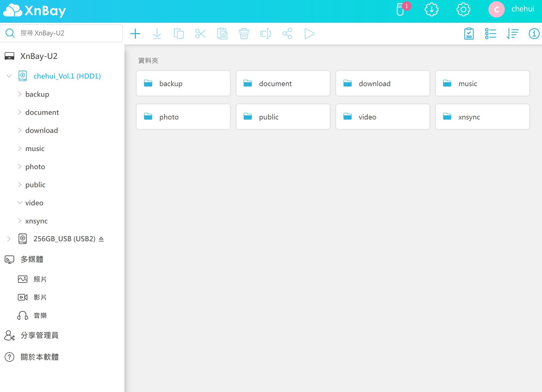Expand the 256GB_USB (USB2) drive
The width and height of the screenshot is (542, 392).
(9, 239)
